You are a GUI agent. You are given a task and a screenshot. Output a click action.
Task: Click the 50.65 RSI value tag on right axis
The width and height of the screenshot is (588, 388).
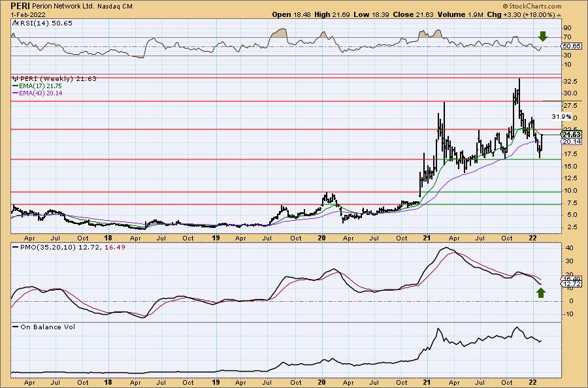tap(572, 46)
